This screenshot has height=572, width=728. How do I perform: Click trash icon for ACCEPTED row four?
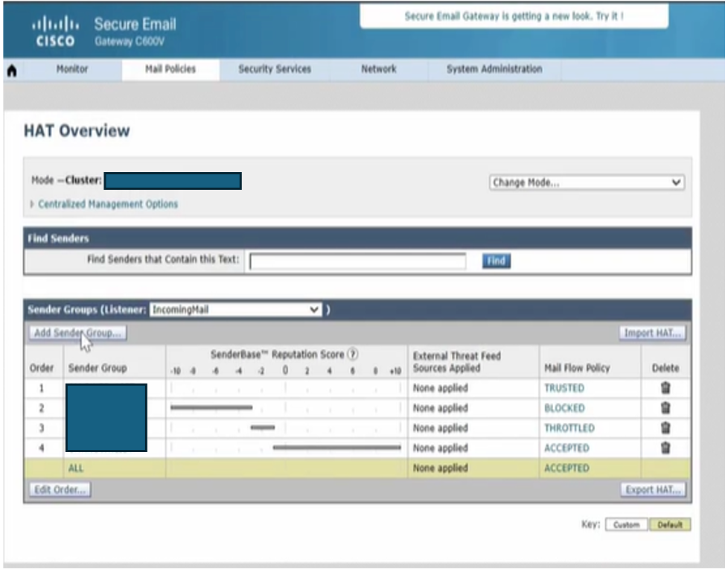point(665,448)
